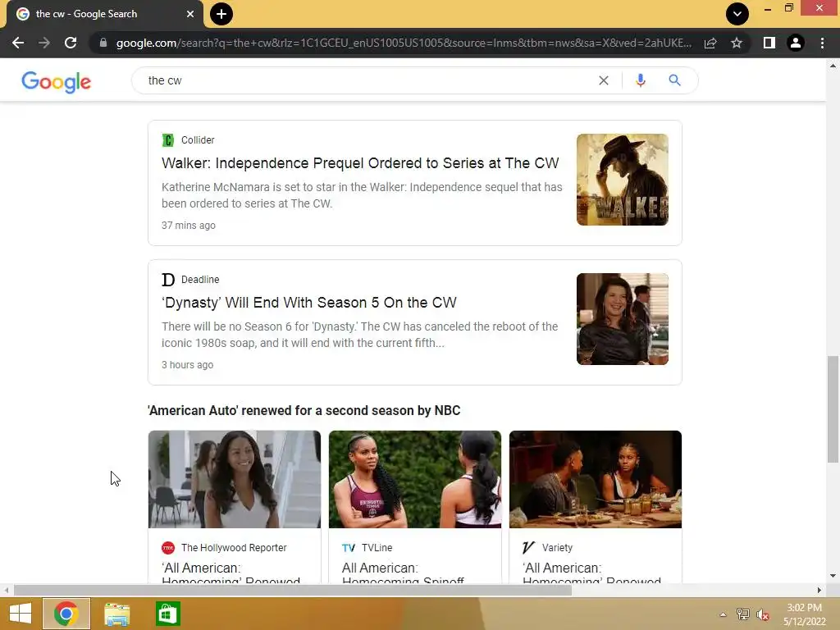Open TVLine 'All American' headline
This screenshot has width=840, height=630.
point(403,572)
